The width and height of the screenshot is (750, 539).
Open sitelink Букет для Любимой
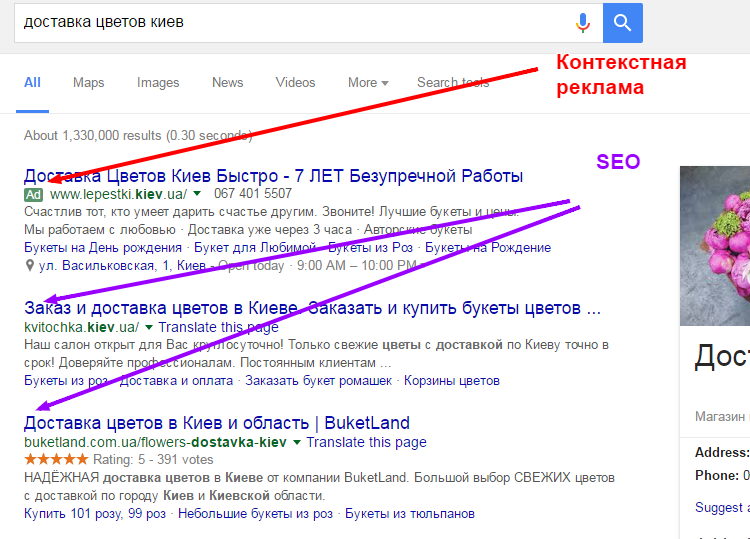[255, 248]
